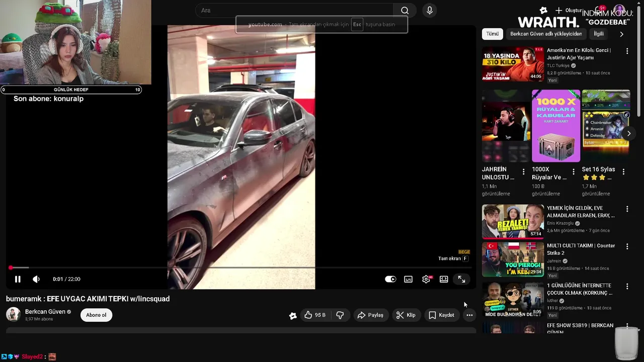
Task: Open Jahrein channel name in suggestions
Action: click(554, 261)
